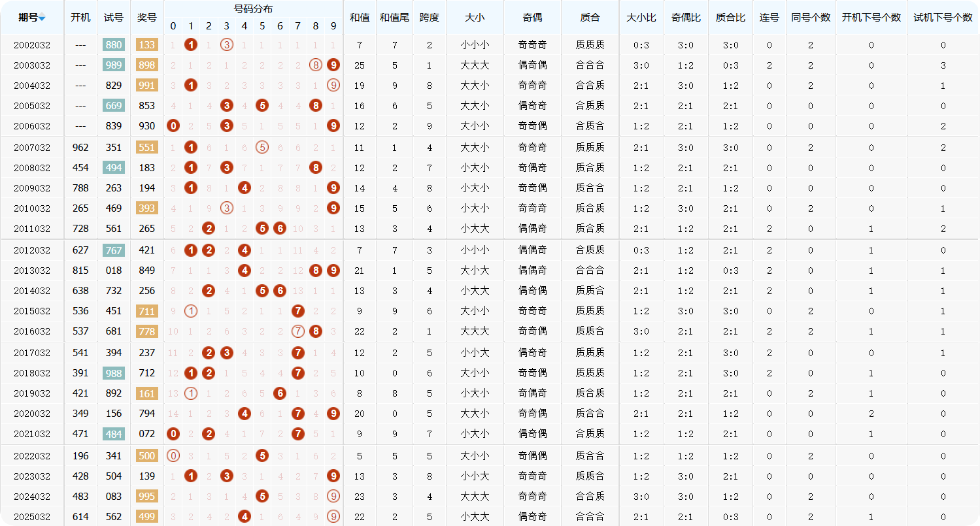This screenshot has height=526, width=980.
Task: Click the 连号 column header
Action: click(769, 18)
